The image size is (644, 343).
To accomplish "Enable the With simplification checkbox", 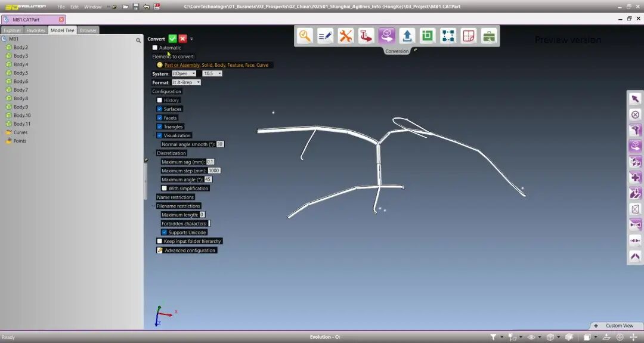I will (x=165, y=189).
